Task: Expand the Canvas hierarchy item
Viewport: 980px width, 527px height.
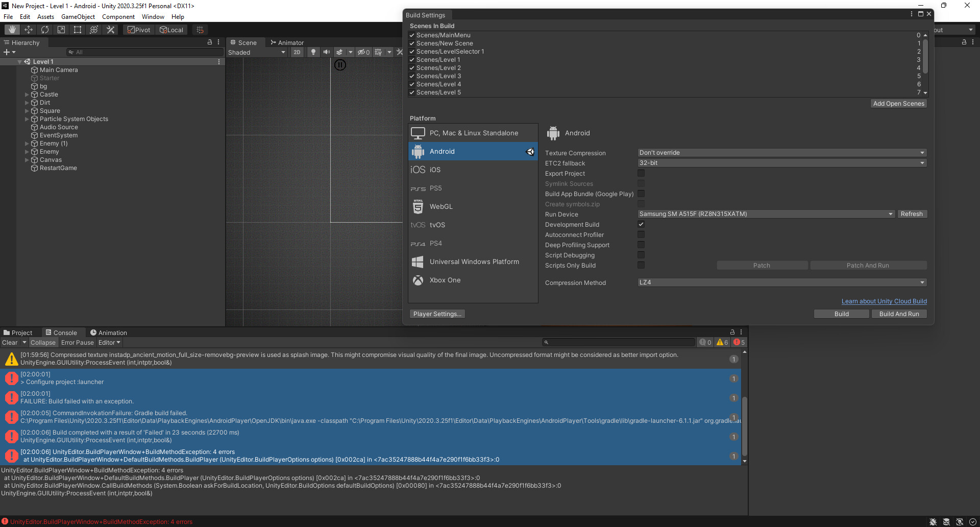Action: (x=27, y=160)
